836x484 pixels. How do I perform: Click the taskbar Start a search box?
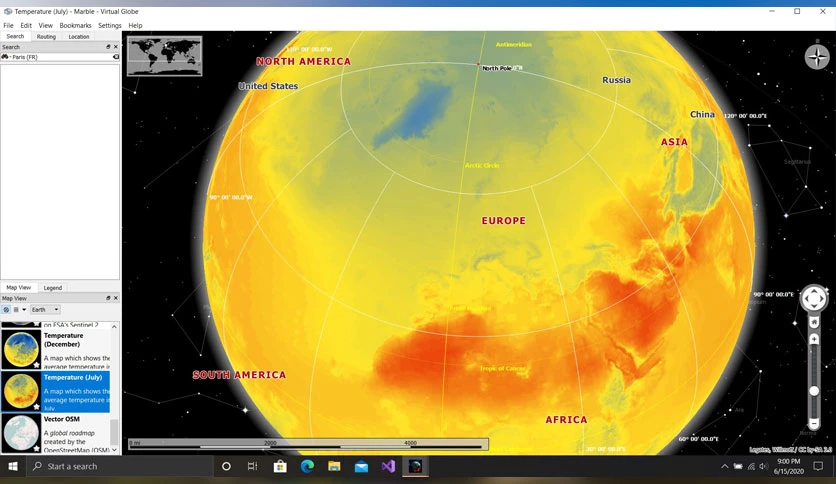(x=120, y=466)
